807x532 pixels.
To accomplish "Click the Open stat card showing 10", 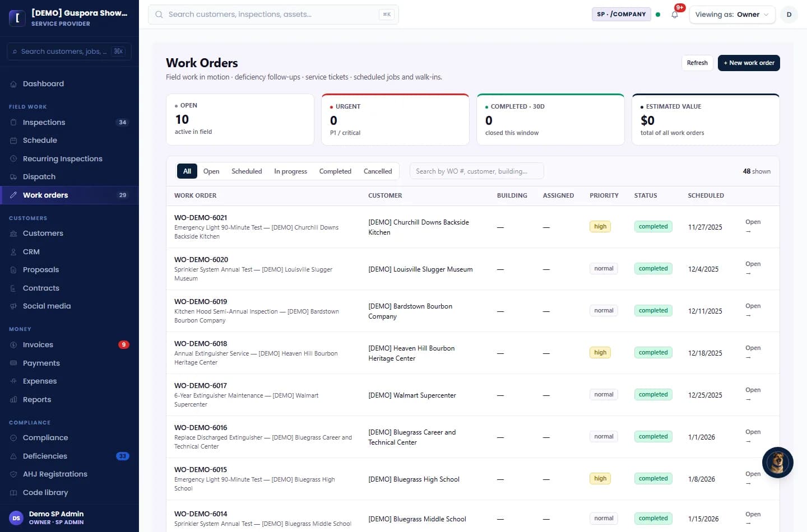I will [x=240, y=119].
